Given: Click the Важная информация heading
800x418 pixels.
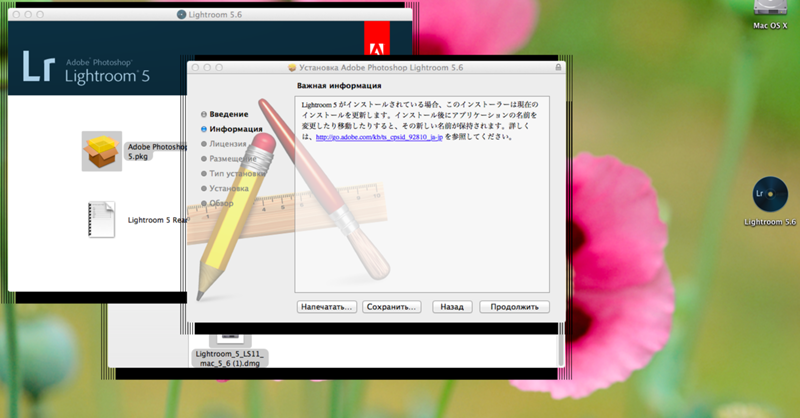Looking at the screenshot, I should pos(339,86).
